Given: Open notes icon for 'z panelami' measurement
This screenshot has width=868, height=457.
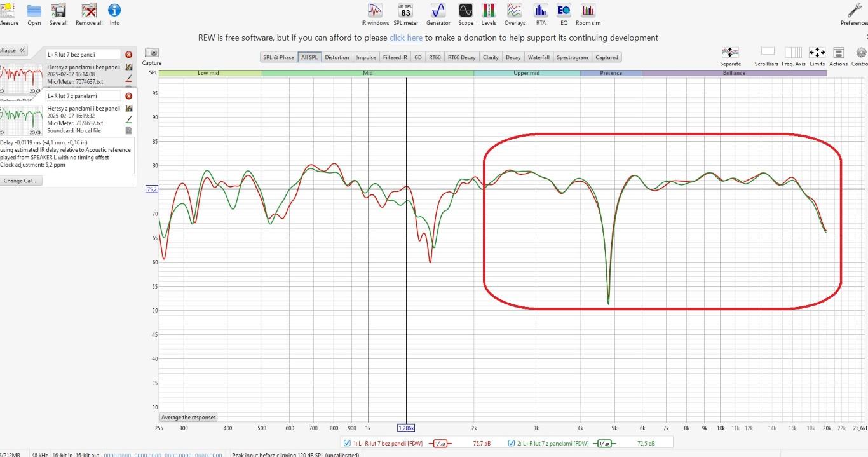Looking at the screenshot, I should 129,130.
